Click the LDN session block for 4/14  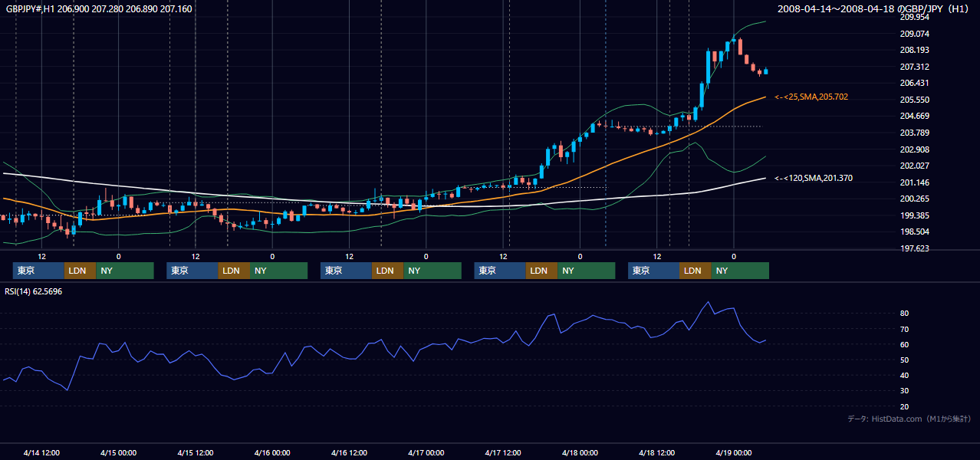pos(80,271)
